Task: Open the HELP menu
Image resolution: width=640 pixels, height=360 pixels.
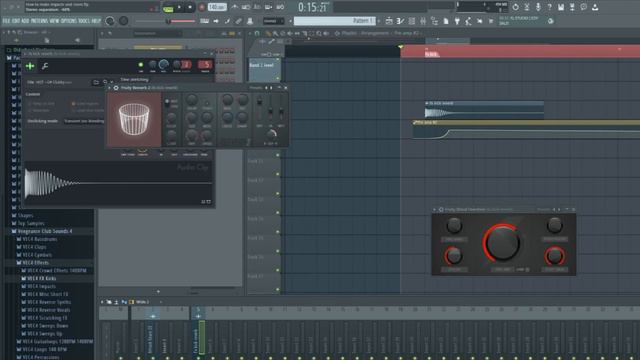Action: [96, 21]
